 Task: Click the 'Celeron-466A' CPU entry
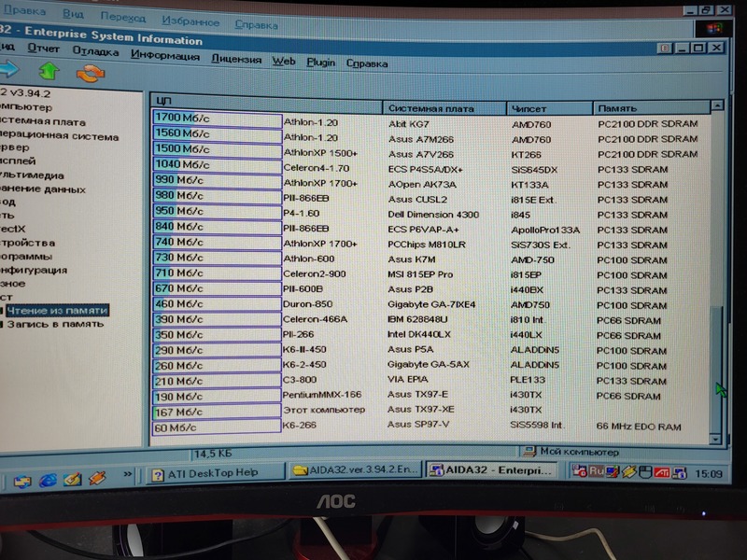pyautogui.click(x=315, y=319)
